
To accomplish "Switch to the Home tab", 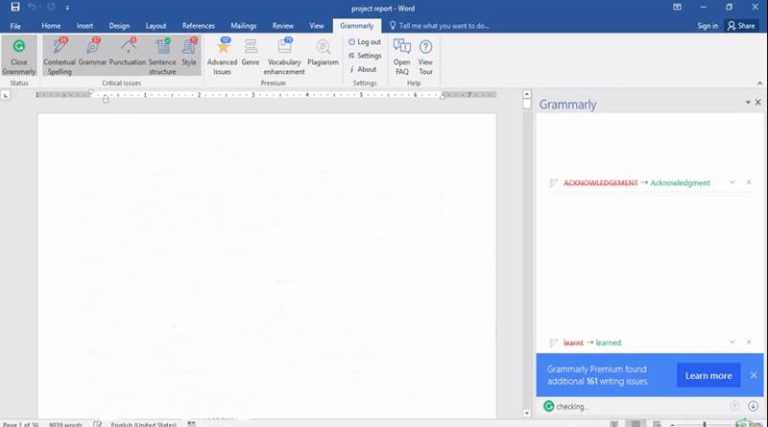I will 51,26.
